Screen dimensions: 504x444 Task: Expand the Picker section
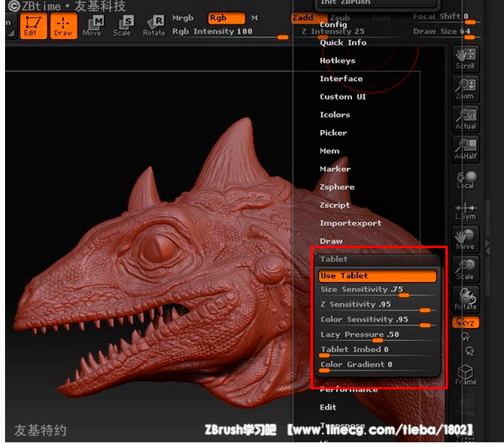click(333, 133)
